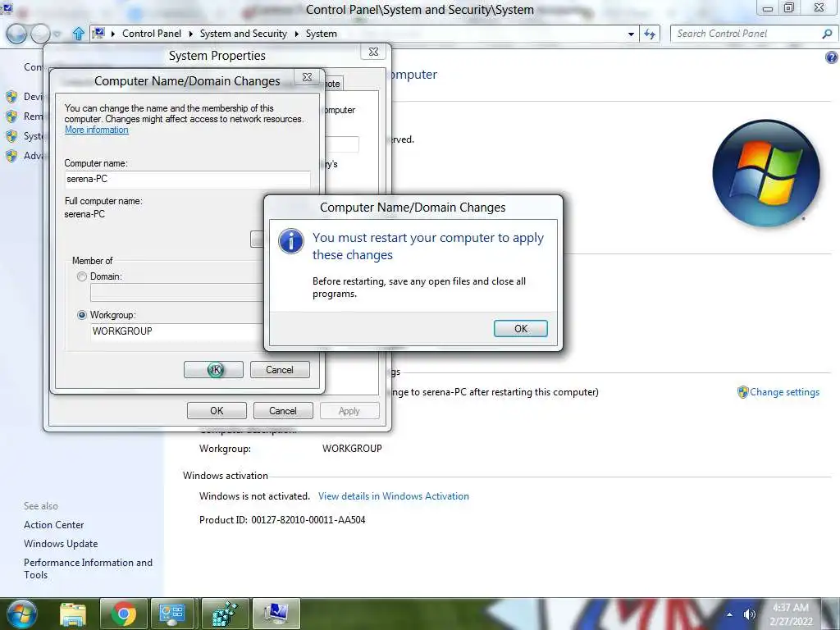Viewport: 840px width, 630px height.
Task: Confirm the restart message with OK
Action: coord(520,328)
